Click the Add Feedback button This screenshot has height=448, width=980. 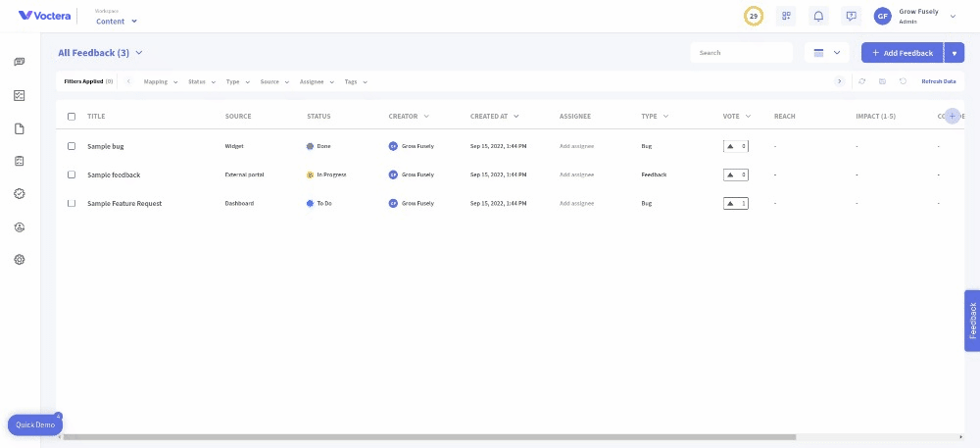[x=903, y=53]
